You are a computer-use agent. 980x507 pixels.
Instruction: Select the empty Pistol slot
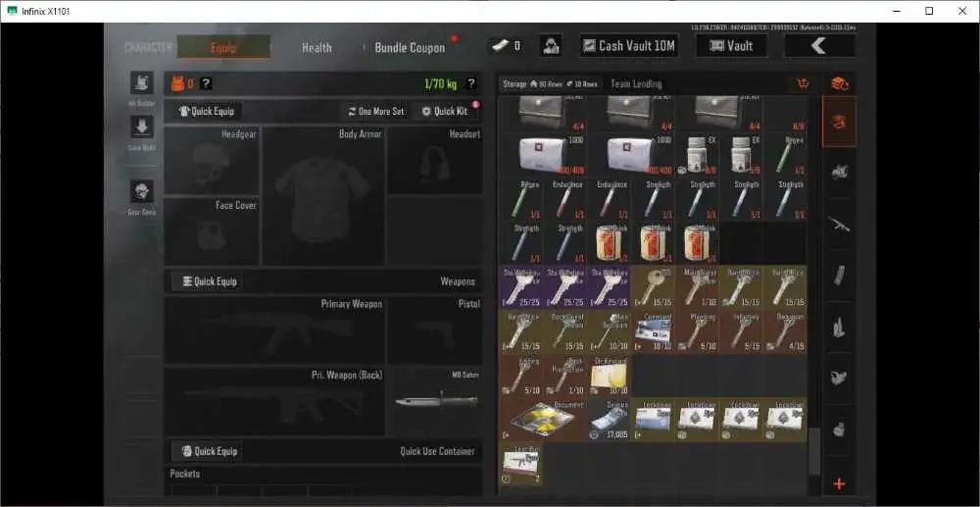pos(435,330)
